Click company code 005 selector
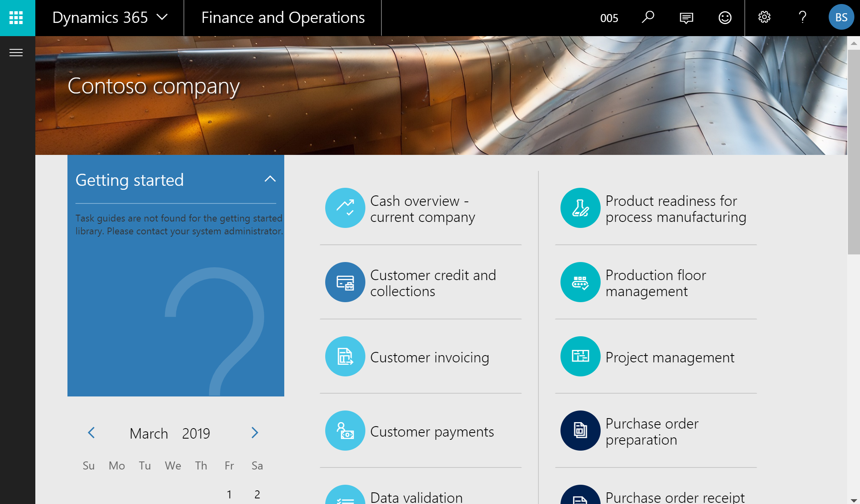The height and width of the screenshot is (504, 860). coord(609,18)
